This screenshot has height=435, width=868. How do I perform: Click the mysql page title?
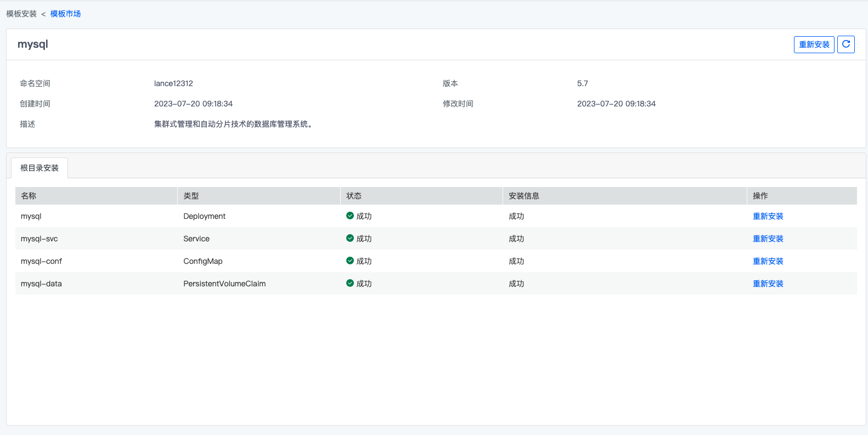click(x=33, y=44)
